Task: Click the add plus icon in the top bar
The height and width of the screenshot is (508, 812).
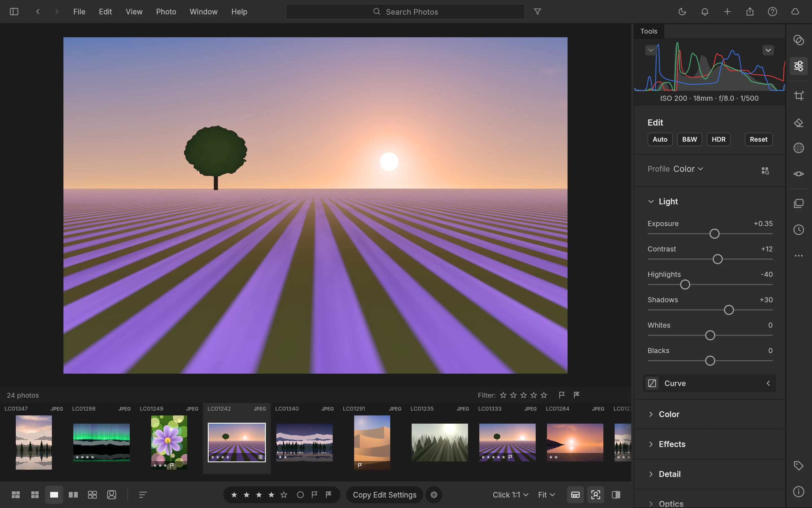Action: click(x=727, y=12)
